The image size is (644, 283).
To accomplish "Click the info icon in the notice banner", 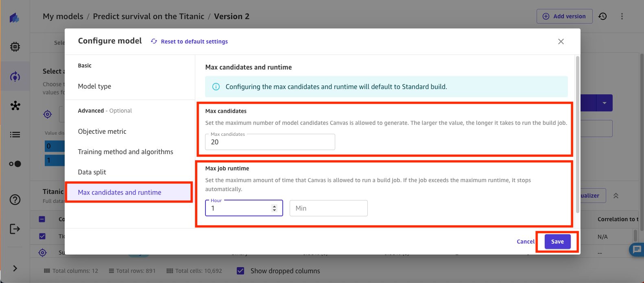I will coord(216,87).
